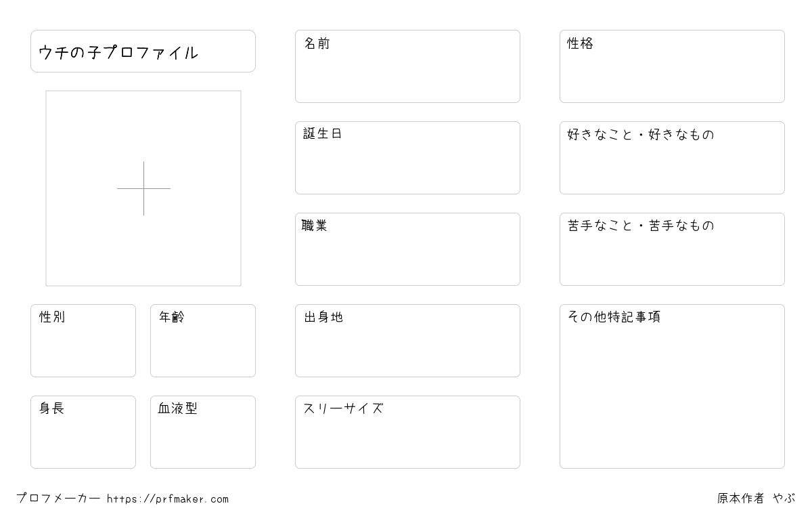The width and height of the screenshot is (812, 508).
Task: Open the https://prfmaker.com link
Action: 168,499
